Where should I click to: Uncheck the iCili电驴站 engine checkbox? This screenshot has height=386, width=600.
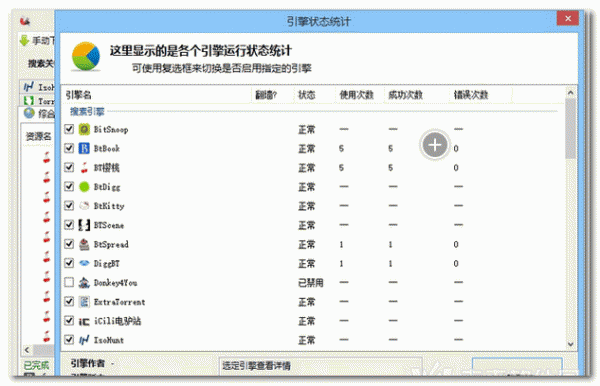click(69, 321)
